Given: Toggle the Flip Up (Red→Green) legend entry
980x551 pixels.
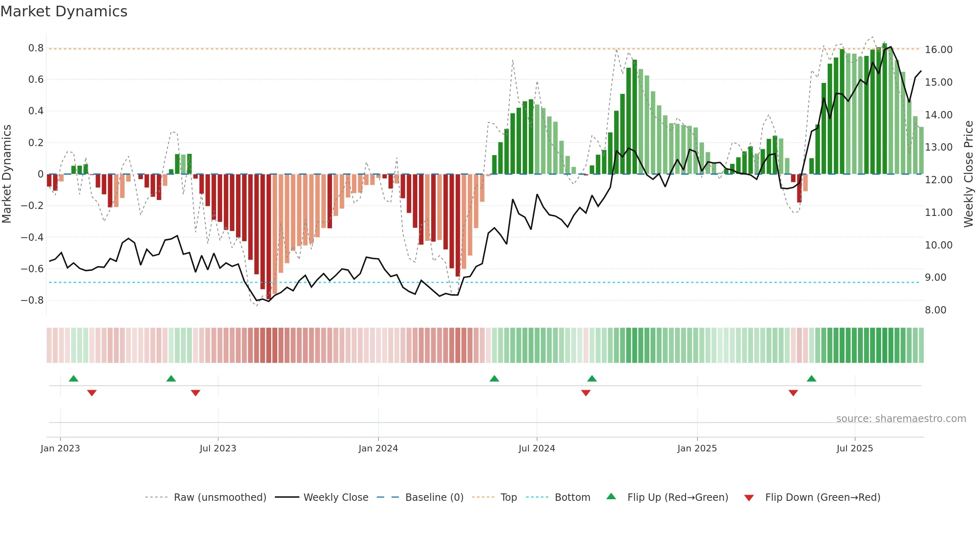Looking at the screenshot, I should tap(667, 497).
